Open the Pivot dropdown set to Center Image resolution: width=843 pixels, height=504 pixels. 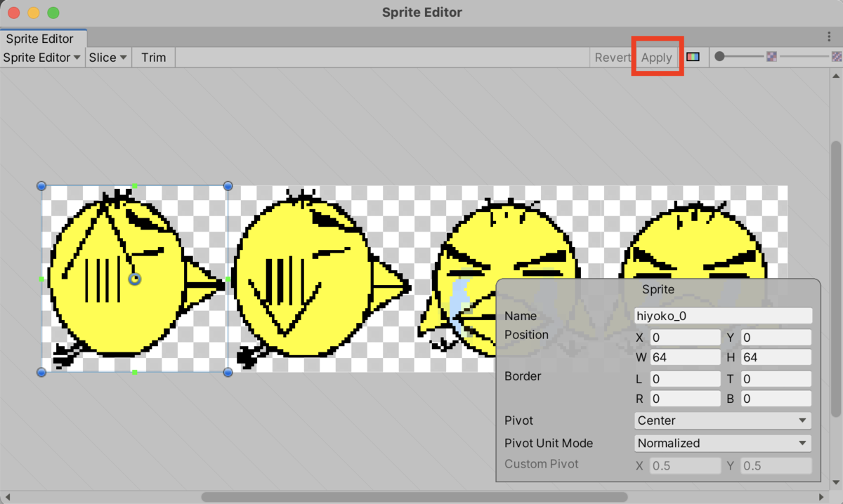click(x=722, y=420)
